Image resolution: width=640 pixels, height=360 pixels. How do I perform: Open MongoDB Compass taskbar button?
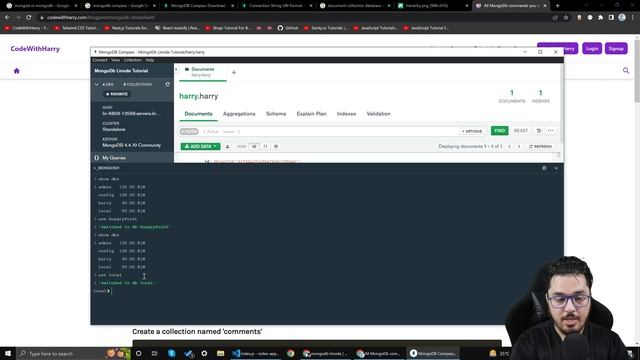click(433, 353)
